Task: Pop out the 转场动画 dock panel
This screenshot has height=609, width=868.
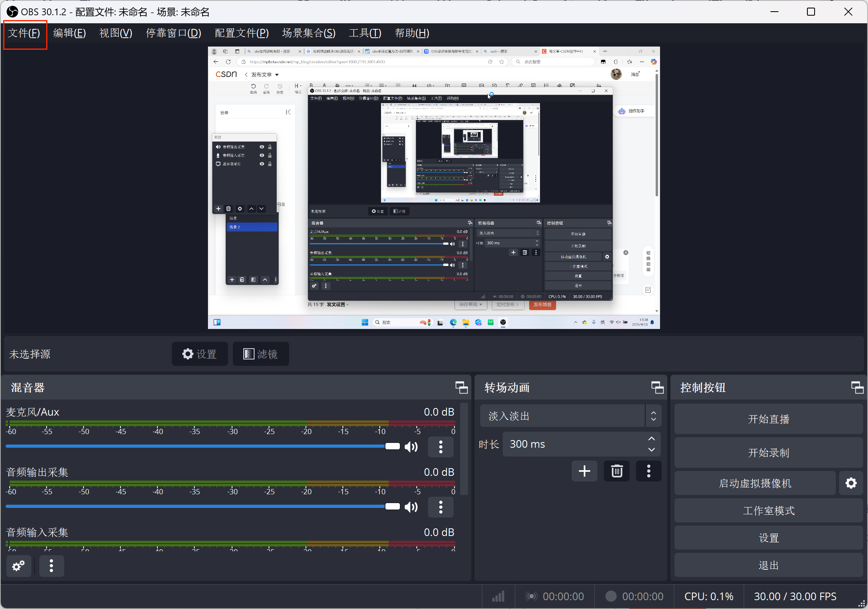Action: pos(657,388)
